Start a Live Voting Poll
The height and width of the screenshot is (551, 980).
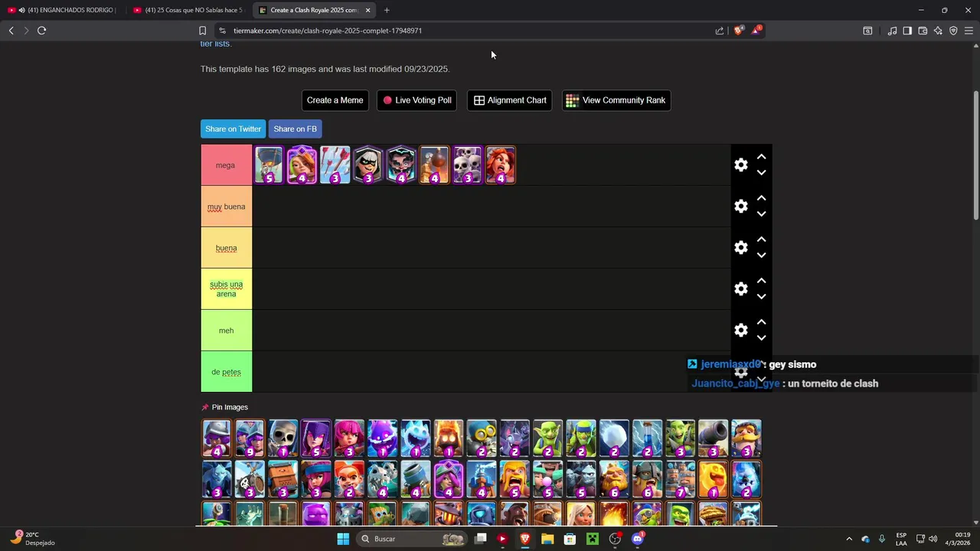(x=417, y=100)
